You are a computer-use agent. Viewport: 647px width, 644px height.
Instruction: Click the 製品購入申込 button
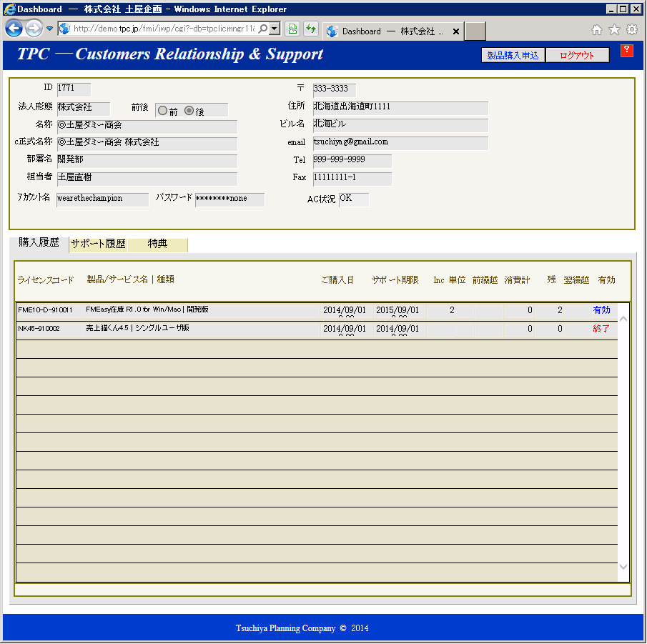tap(513, 55)
